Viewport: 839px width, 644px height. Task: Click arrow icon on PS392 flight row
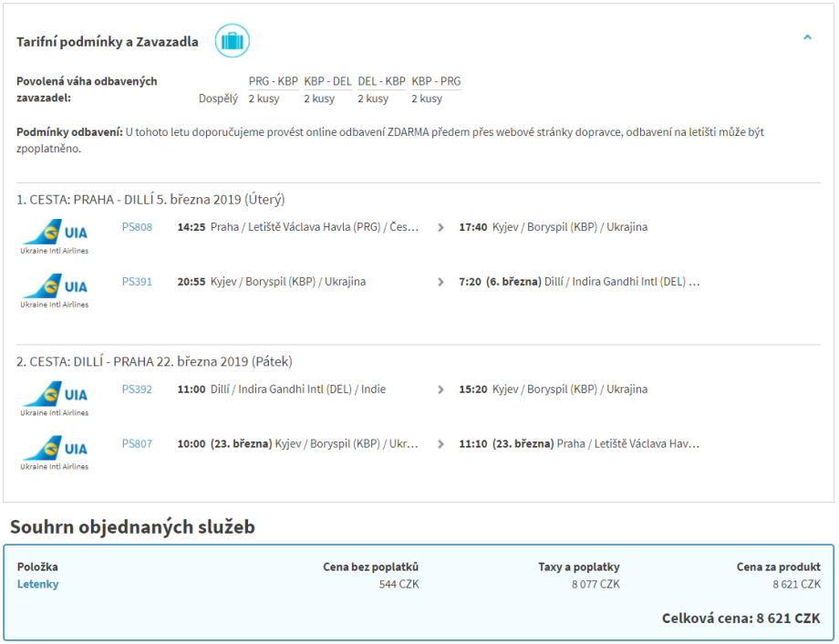(x=441, y=390)
